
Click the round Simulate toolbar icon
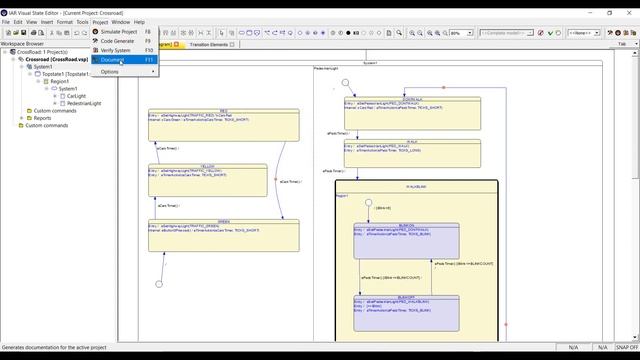(618, 33)
